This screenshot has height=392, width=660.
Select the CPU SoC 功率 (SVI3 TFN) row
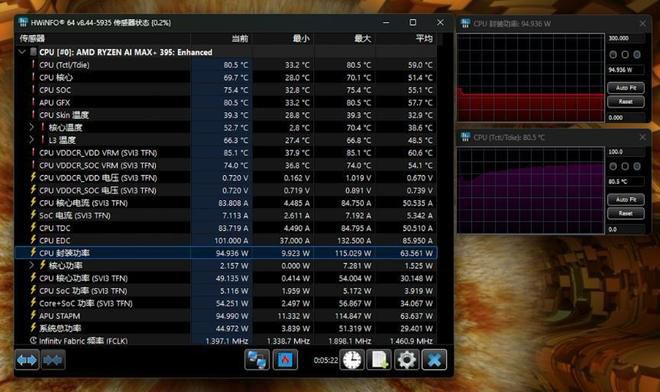(x=226, y=291)
